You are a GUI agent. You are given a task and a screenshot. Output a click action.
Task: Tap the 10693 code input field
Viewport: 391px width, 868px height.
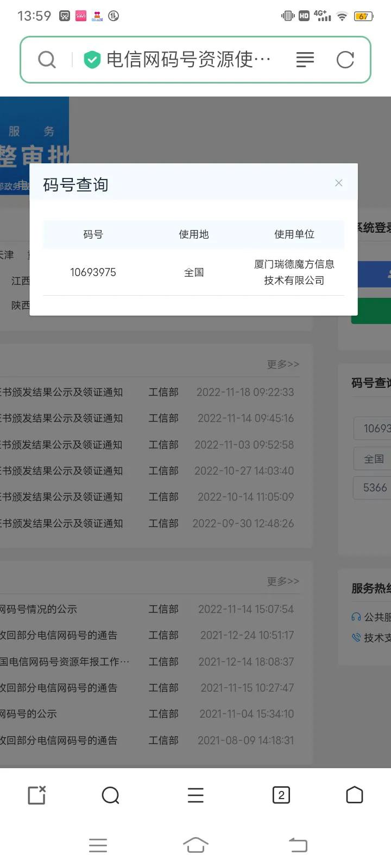point(373,429)
